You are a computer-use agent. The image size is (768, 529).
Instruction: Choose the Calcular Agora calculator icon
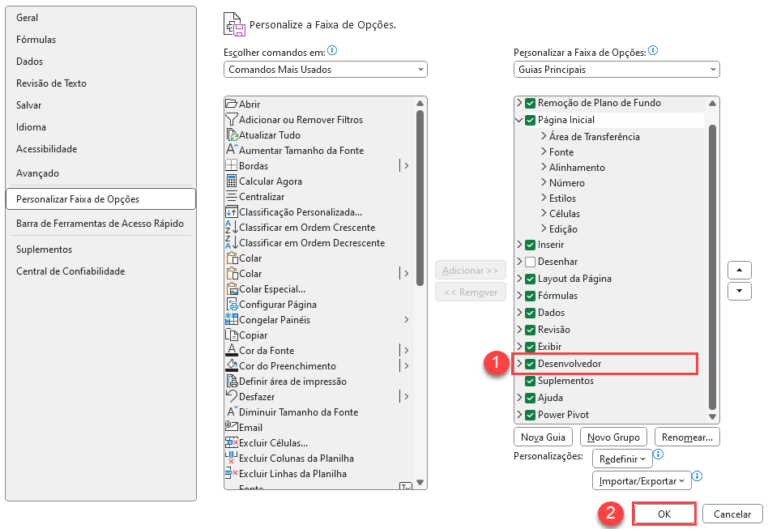coord(232,181)
